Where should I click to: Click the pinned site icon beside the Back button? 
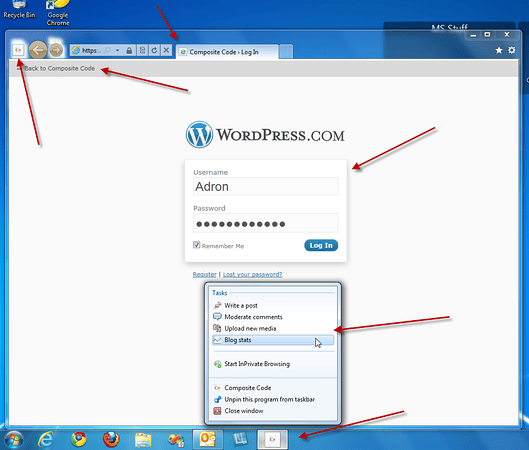tap(18, 50)
